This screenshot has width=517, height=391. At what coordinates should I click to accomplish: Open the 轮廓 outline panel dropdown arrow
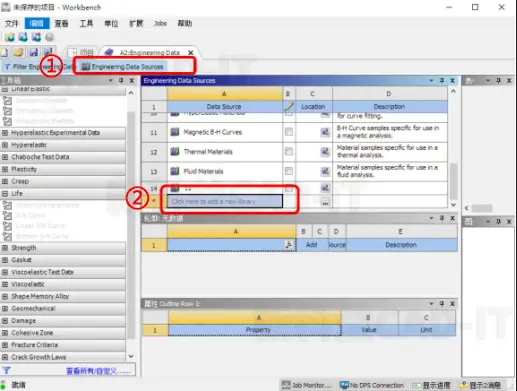pos(431,218)
